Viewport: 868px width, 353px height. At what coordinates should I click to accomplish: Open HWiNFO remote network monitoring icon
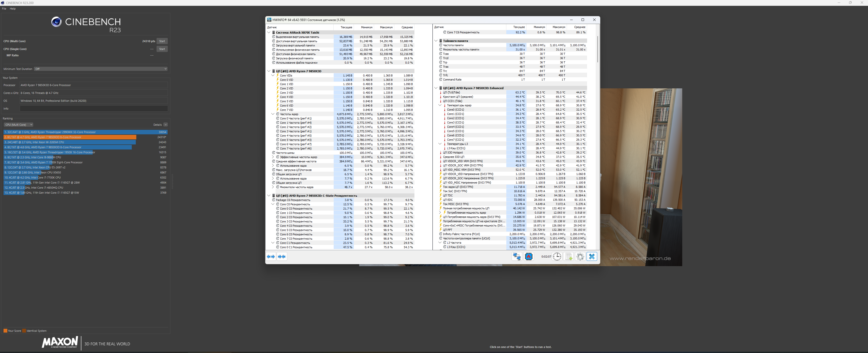(517, 257)
